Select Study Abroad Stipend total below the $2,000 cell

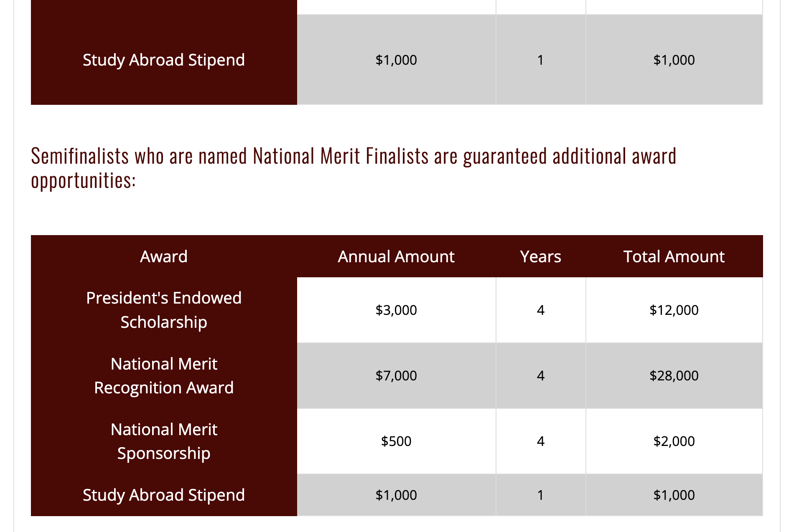coord(674,495)
